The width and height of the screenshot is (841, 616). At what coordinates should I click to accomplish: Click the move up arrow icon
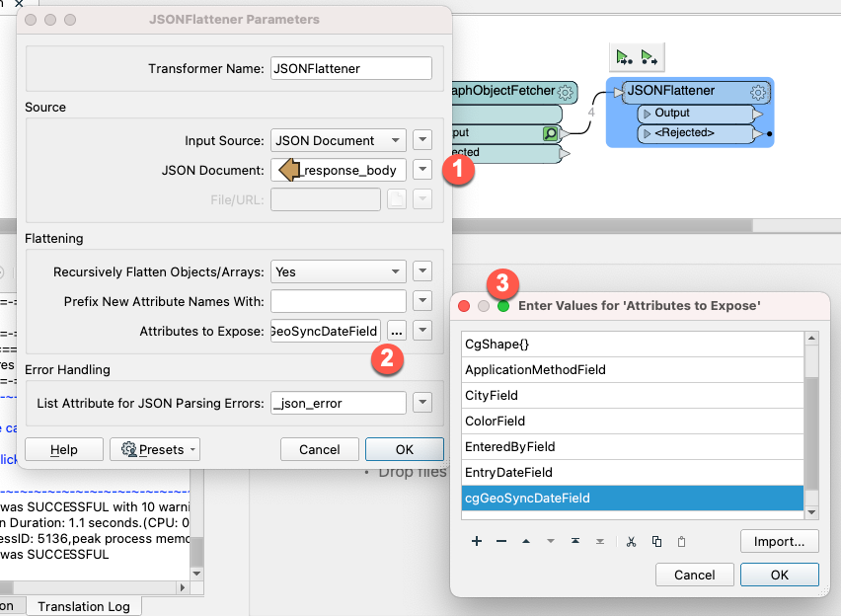coord(526,541)
